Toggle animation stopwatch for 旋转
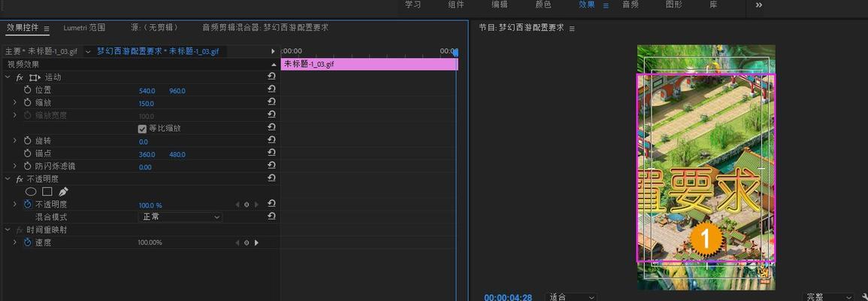The height and width of the screenshot is (301, 868). pyautogui.click(x=28, y=141)
